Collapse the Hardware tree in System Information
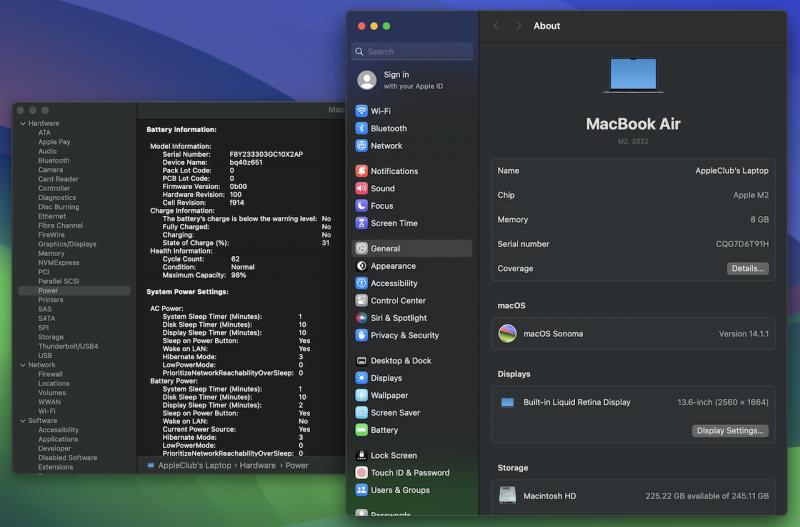800x527 pixels. (x=23, y=123)
